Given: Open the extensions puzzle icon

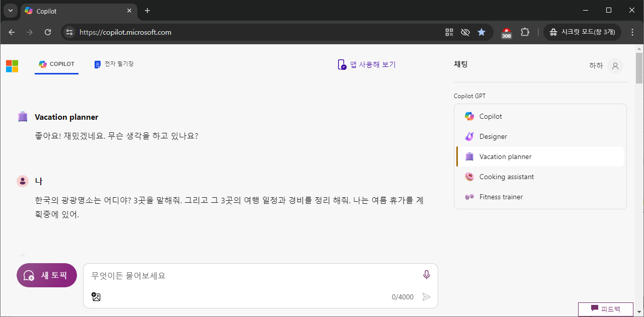Looking at the screenshot, I should tap(525, 32).
